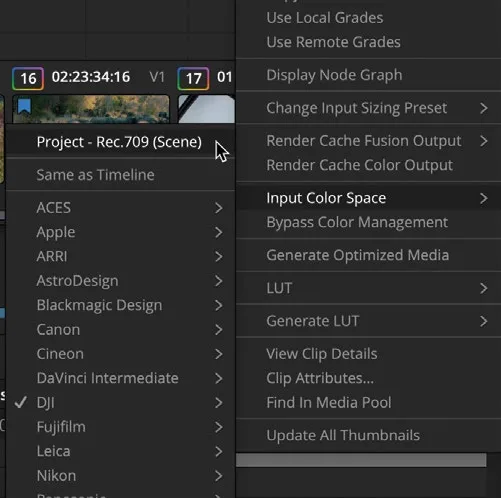The height and width of the screenshot is (498, 501).
Task: Select the clip 16 number badge
Action: click(28, 79)
